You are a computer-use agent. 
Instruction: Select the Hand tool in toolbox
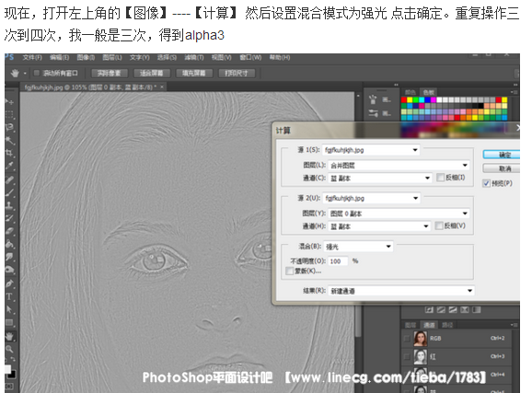pyautogui.click(x=9, y=336)
